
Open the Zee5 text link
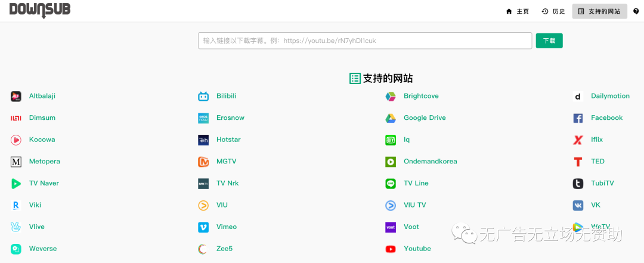(x=224, y=249)
